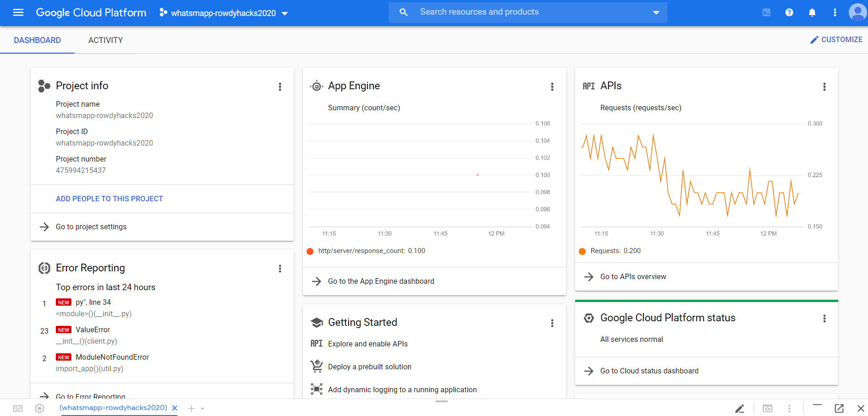
Task: Open the ModuleNotFoundError error entry
Action: pos(113,357)
